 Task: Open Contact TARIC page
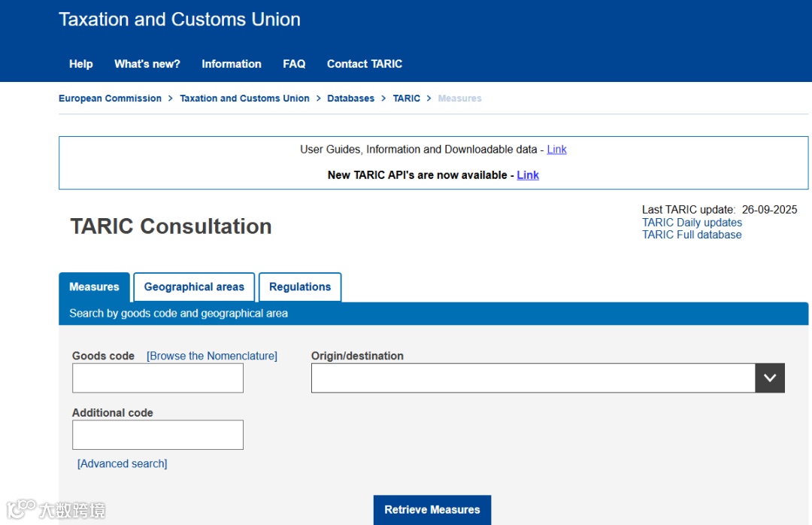point(365,64)
